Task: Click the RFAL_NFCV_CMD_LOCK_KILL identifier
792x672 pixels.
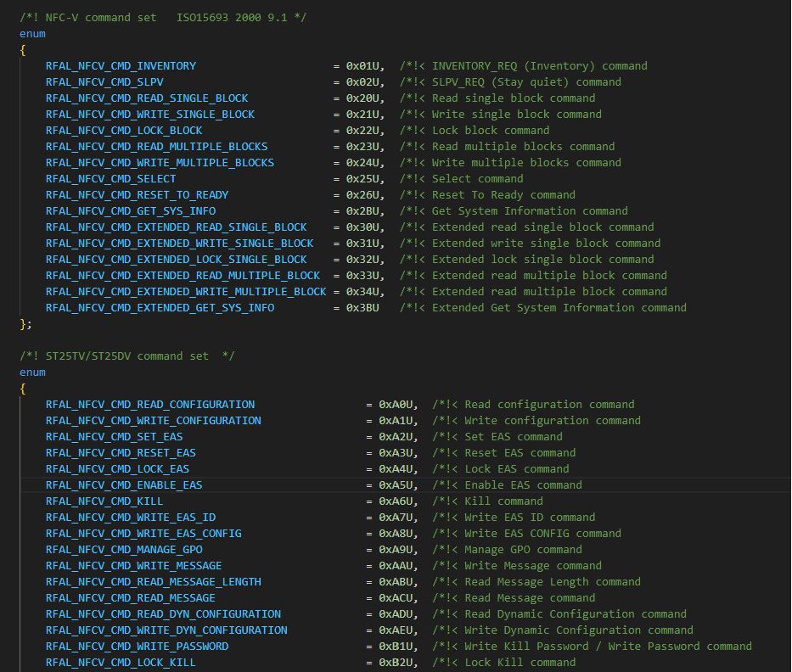Action: tap(121, 663)
